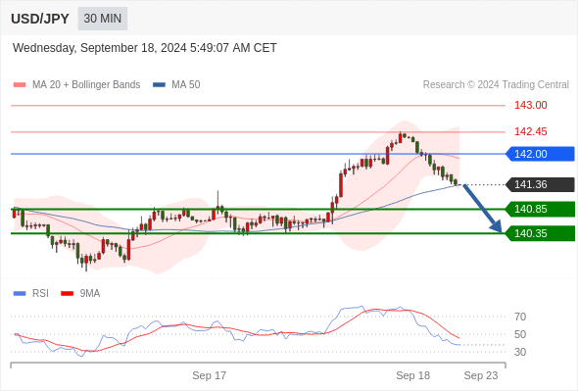Click the 140.85 support price tag
This screenshot has height=392, width=578.
(540, 209)
